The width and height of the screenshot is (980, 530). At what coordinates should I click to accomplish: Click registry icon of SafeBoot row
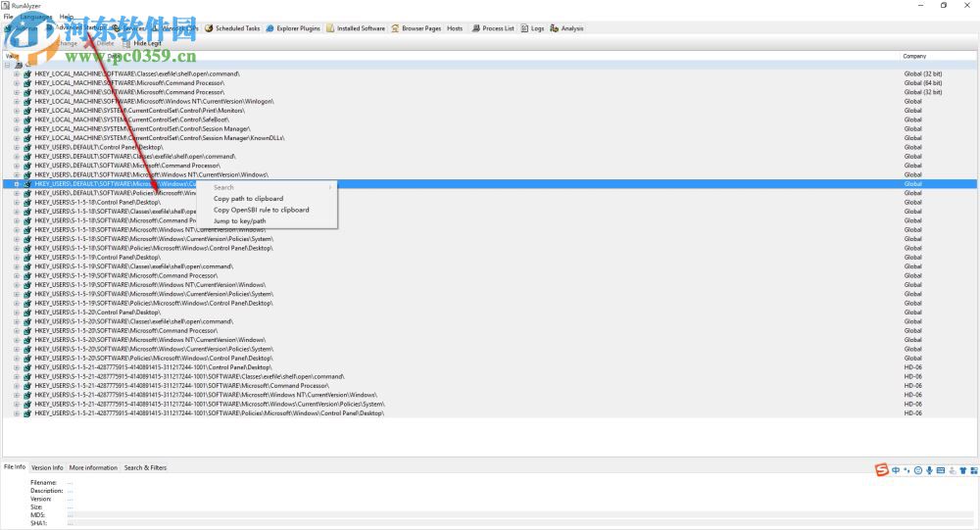pyautogui.click(x=27, y=120)
